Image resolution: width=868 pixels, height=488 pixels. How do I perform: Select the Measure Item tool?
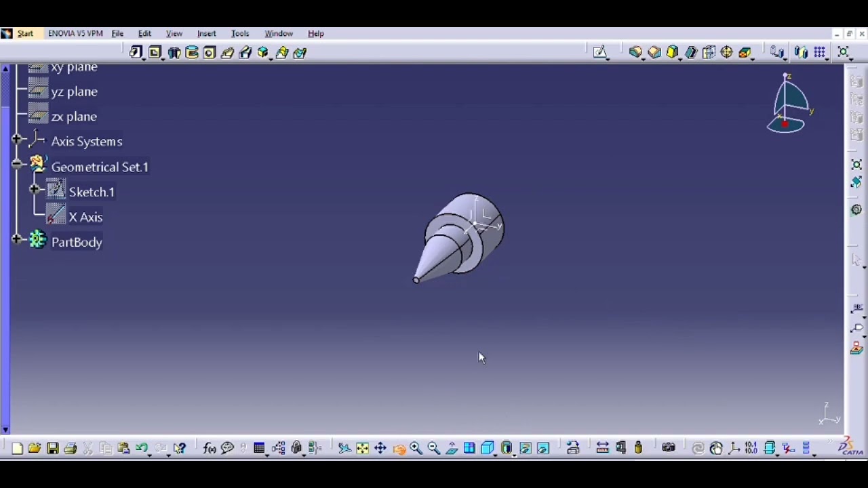pyautogui.click(x=620, y=448)
